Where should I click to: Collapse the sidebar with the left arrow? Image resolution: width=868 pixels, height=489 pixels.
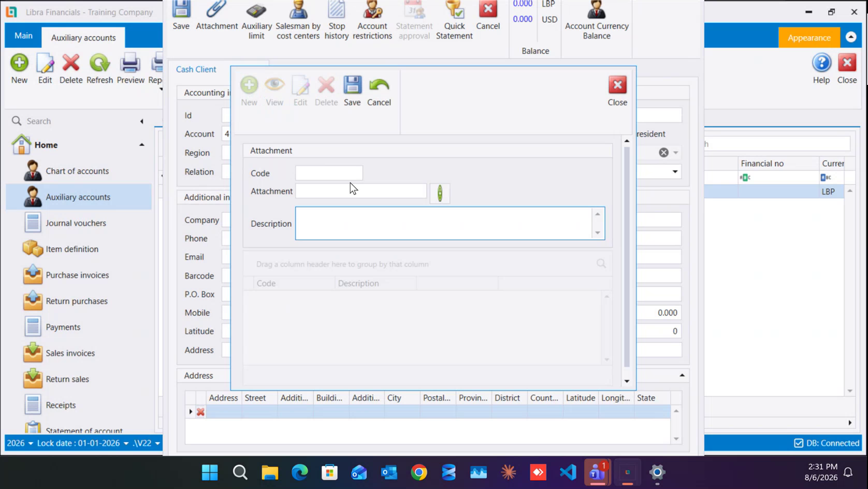(141, 121)
